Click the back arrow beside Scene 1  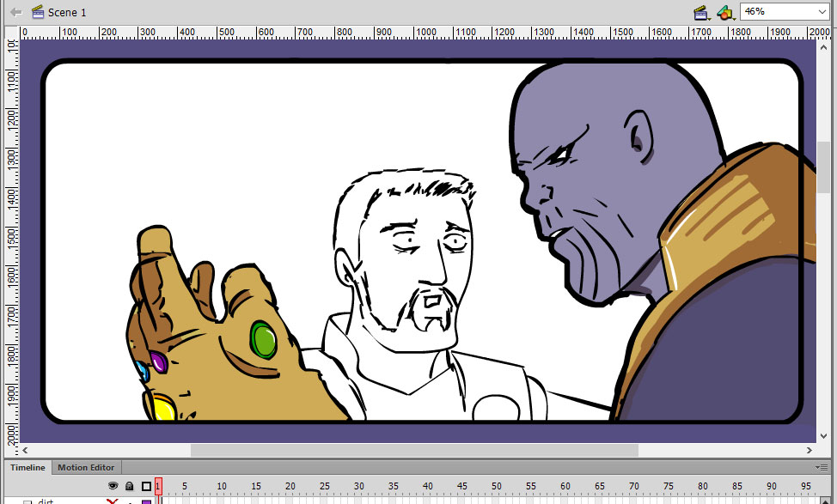point(16,12)
